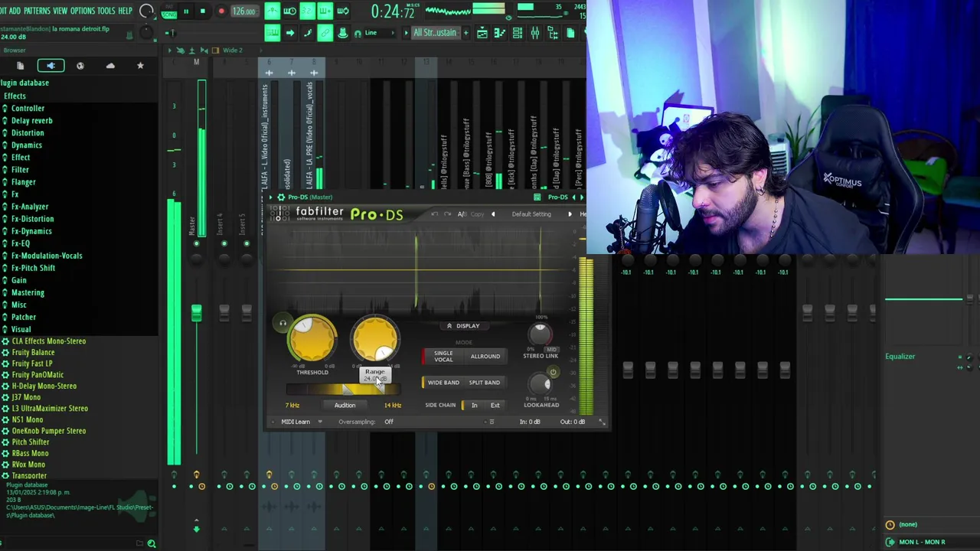The height and width of the screenshot is (551, 980).
Task: Select Fruity Balance in the browser list
Action: (x=33, y=353)
